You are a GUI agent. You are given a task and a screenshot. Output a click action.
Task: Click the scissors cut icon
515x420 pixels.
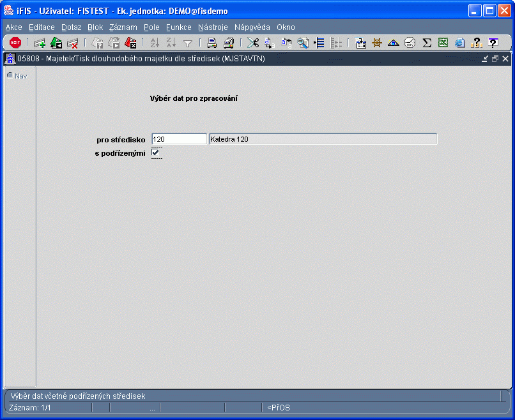coord(253,43)
